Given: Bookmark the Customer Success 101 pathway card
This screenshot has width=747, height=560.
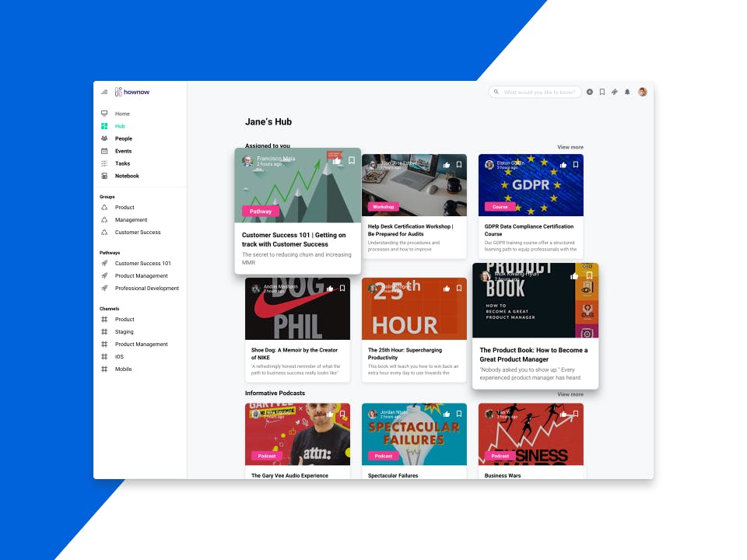Looking at the screenshot, I should (x=352, y=160).
